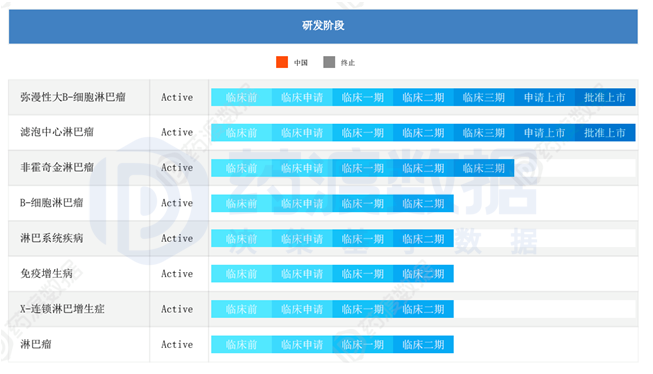Click 临床一期 stage in 淋巴瘤 row
The image size is (653, 374).
pyautogui.click(x=362, y=345)
